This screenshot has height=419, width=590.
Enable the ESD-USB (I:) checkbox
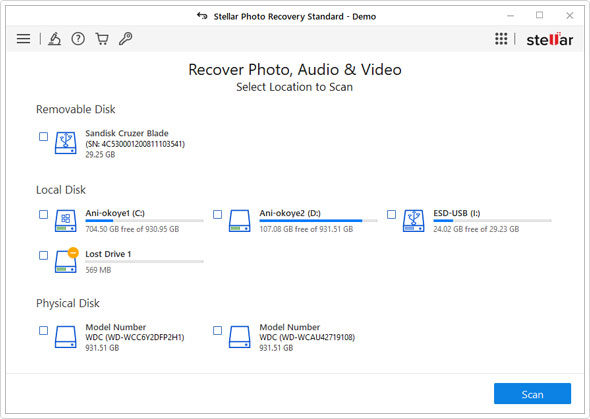pyautogui.click(x=391, y=214)
